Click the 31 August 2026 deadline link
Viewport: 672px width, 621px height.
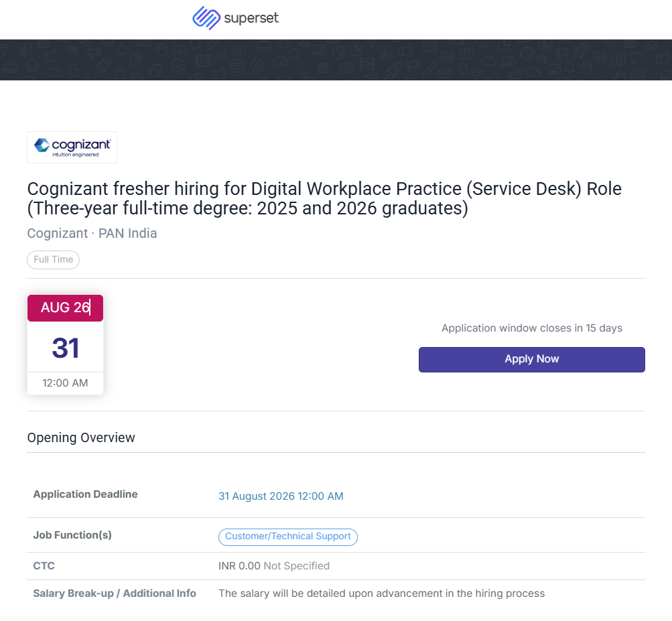tap(281, 496)
